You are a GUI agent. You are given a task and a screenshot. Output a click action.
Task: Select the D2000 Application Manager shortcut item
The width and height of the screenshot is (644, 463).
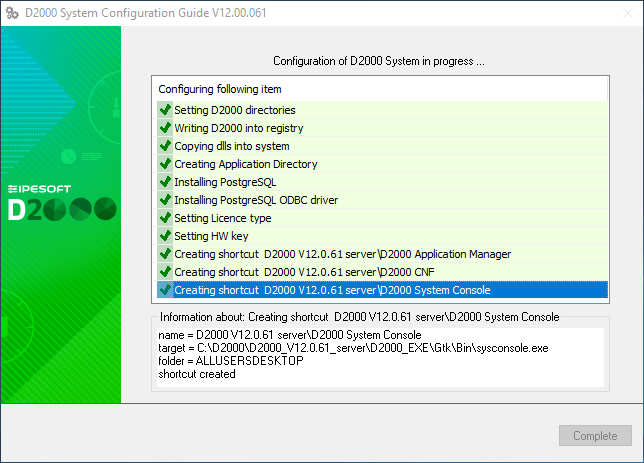pyautogui.click(x=342, y=254)
